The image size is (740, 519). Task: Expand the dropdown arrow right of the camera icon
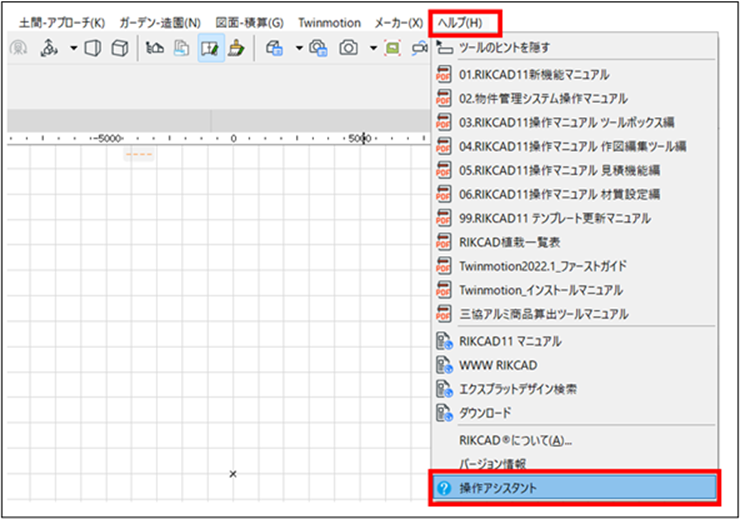coord(373,48)
